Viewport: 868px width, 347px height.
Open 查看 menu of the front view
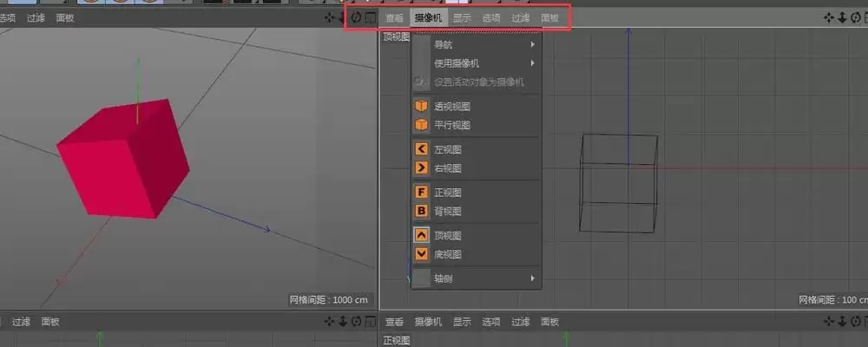click(x=395, y=322)
